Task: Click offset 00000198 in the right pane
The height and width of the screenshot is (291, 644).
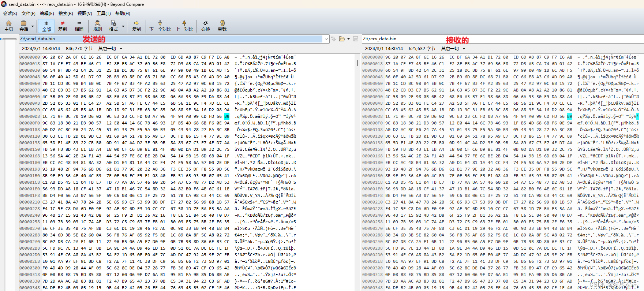Action: 372,169
